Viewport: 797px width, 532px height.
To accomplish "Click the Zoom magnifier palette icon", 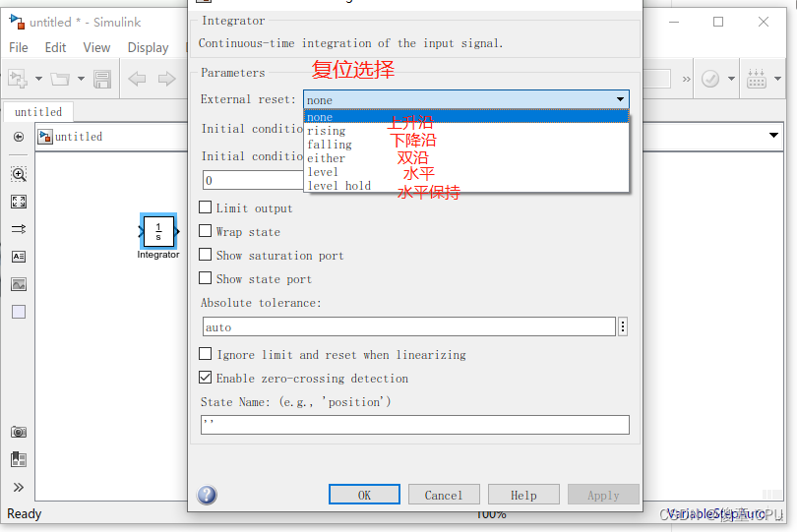I will (x=19, y=174).
